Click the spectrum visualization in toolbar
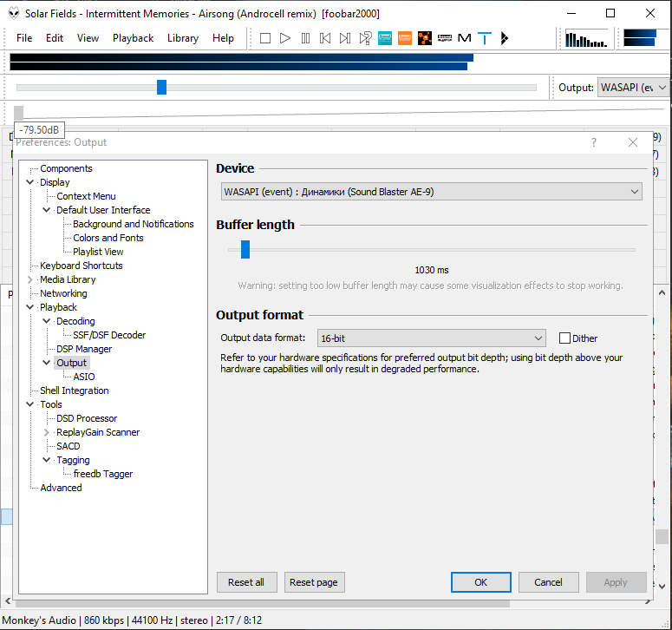 click(586, 38)
